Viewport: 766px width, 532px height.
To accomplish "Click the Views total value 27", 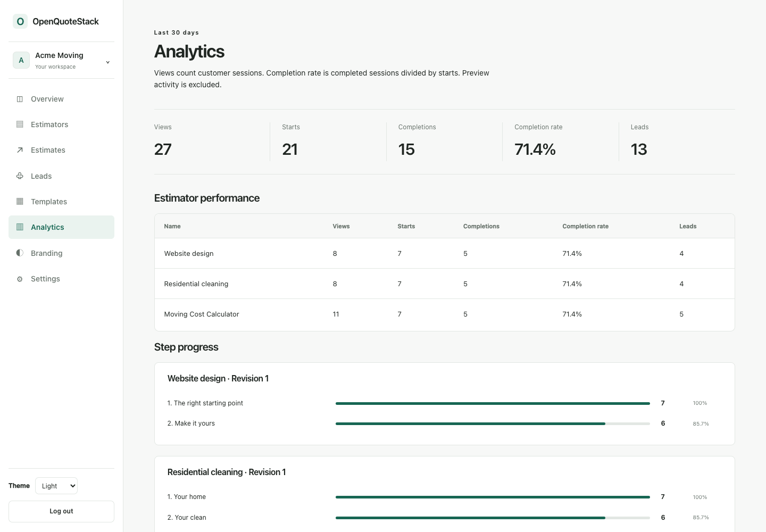I will coord(163,149).
